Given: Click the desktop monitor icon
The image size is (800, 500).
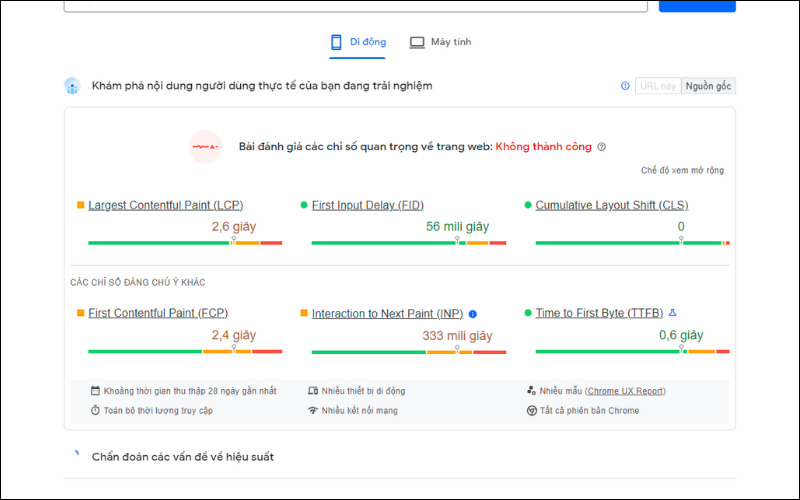Looking at the screenshot, I should 417,42.
